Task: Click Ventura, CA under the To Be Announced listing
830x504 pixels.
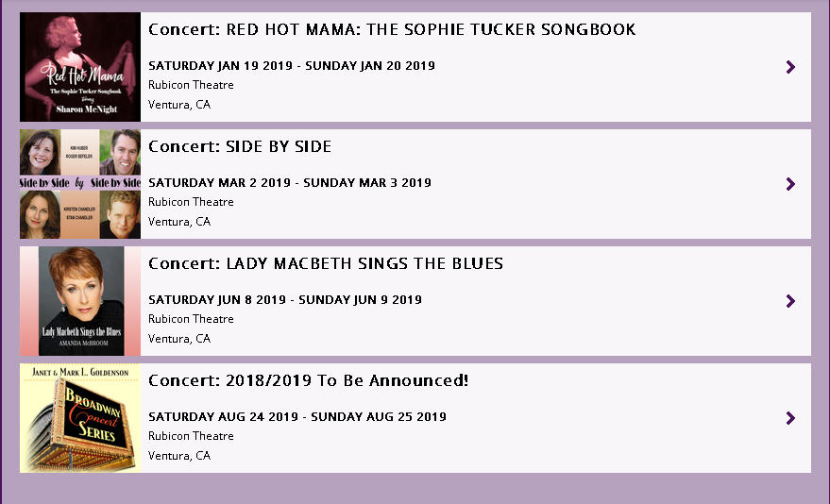Action: click(179, 456)
